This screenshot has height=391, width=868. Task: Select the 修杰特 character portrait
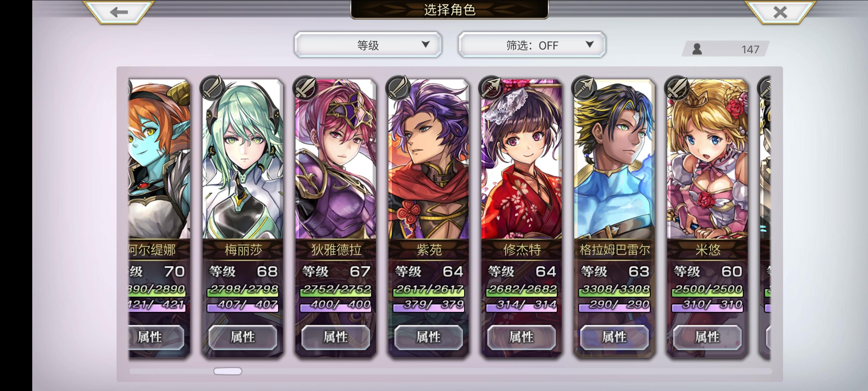click(521, 159)
